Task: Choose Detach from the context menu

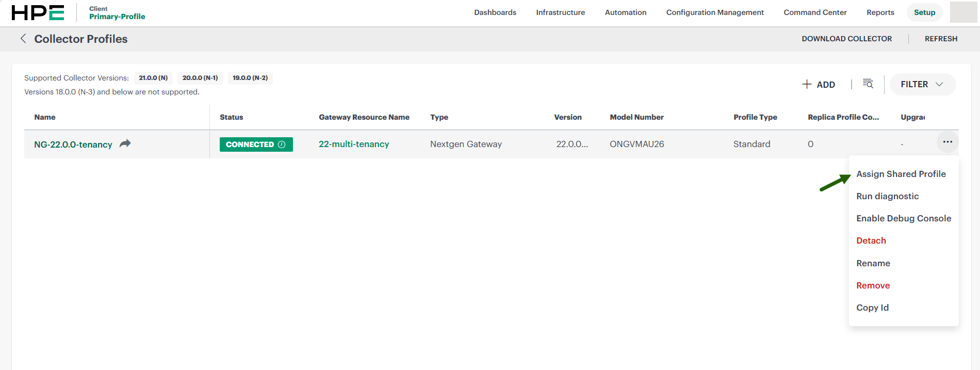Action: [x=871, y=240]
